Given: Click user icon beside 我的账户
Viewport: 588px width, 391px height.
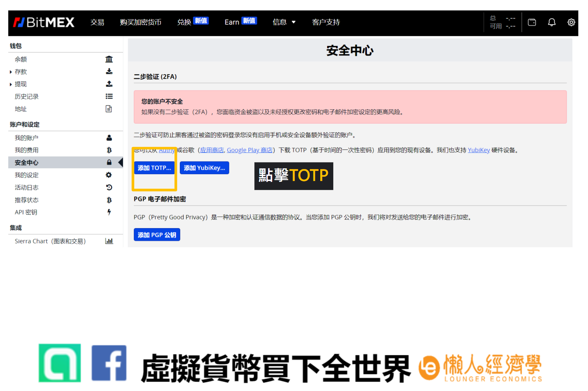Looking at the screenshot, I should pos(109,138).
